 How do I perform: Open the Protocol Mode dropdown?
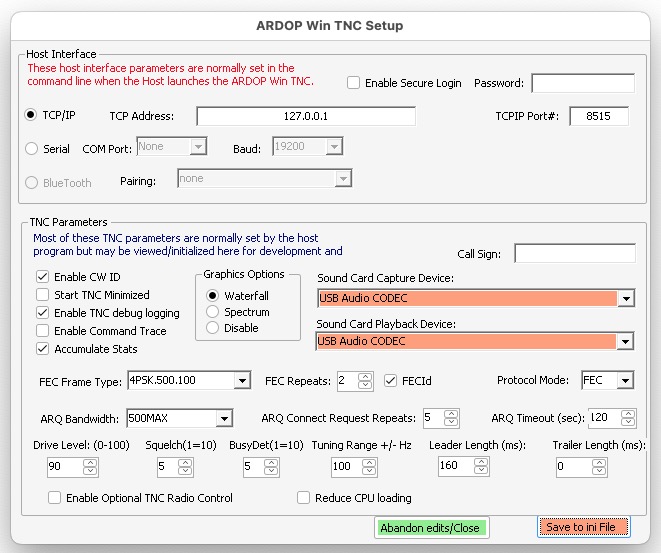[x=625, y=381]
